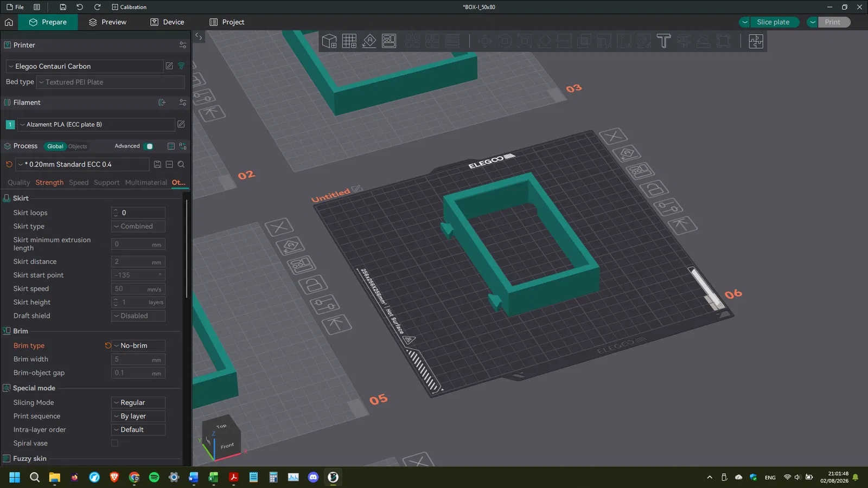Switch Process scope to Objects
The height and width of the screenshot is (488, 868).
[x=78, y=146]
